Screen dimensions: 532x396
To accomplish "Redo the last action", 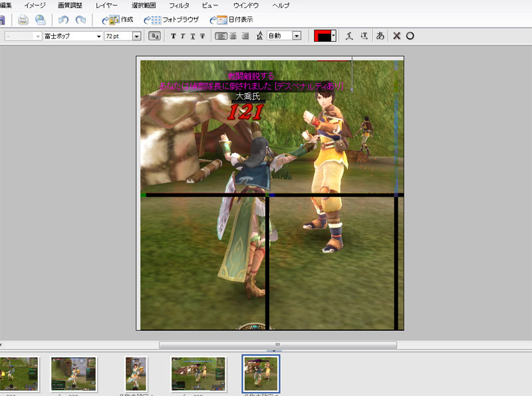I will pos(80,20).
